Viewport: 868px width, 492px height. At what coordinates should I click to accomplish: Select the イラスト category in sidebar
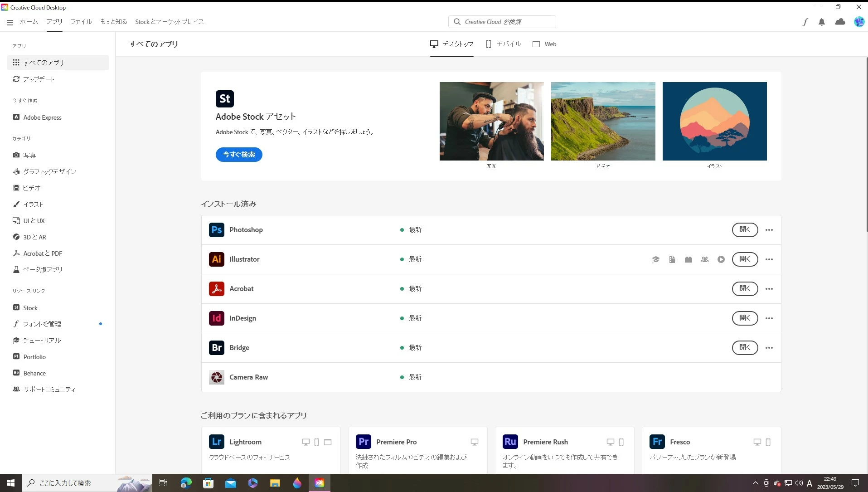58,205
